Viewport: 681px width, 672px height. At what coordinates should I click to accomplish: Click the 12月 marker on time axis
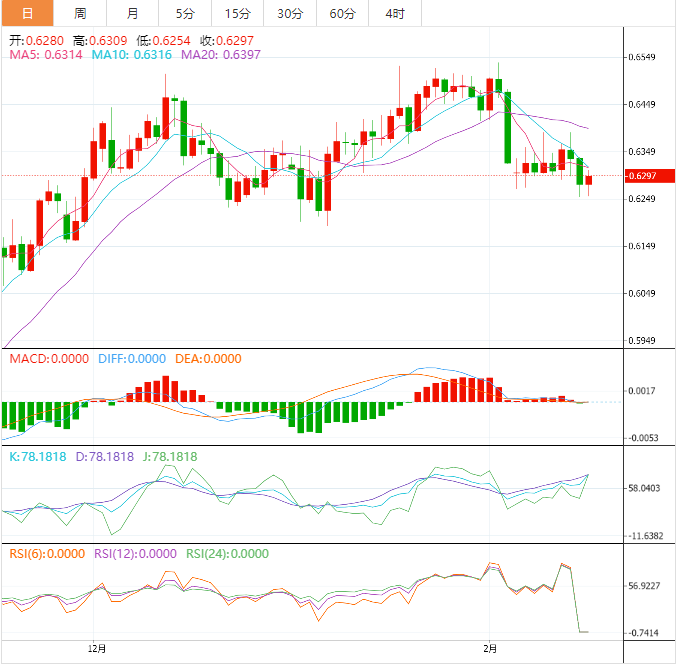click(96, 648)
